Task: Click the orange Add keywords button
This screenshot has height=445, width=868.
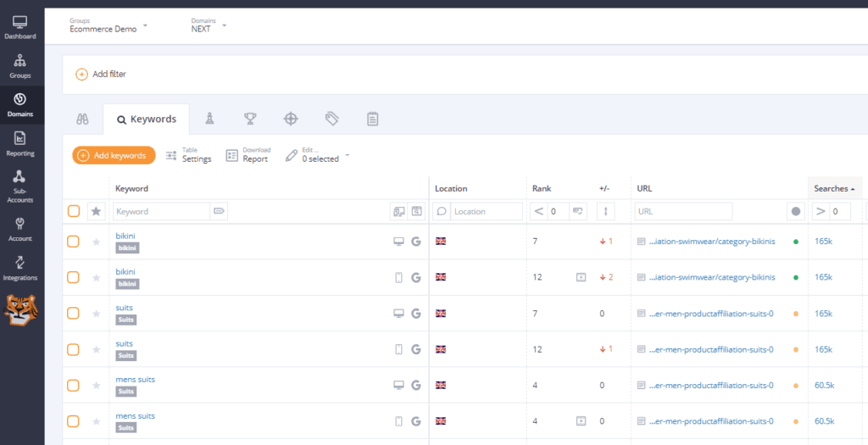Action: [x=114, y=155]
